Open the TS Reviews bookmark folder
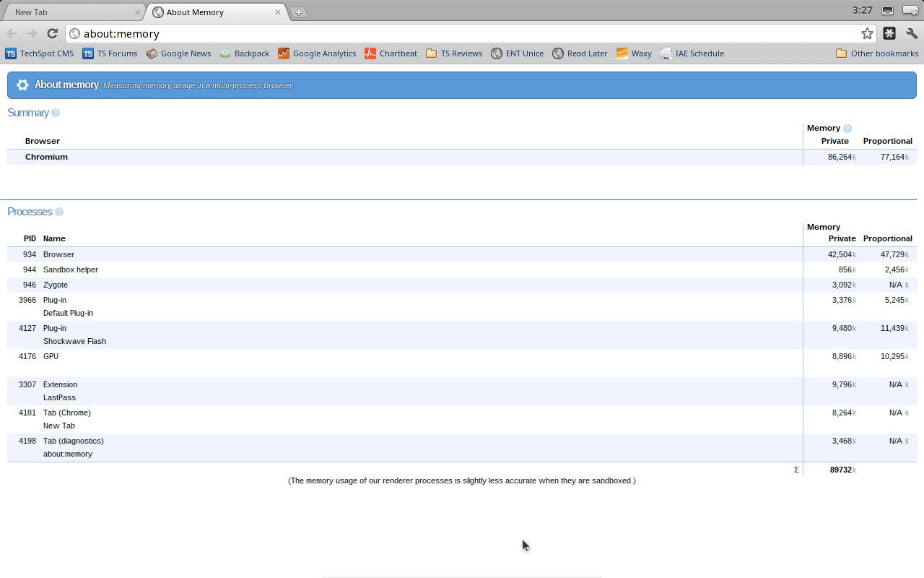The width and height of the screenshot is (924, 578). 454,53
